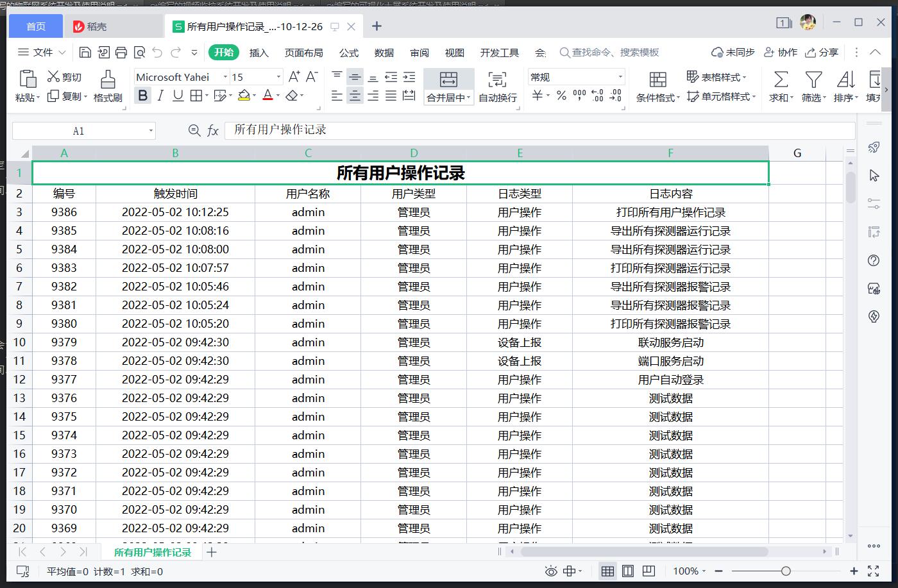Toggle Bold formatting button

pyautogui.click(x=142, y=96)
